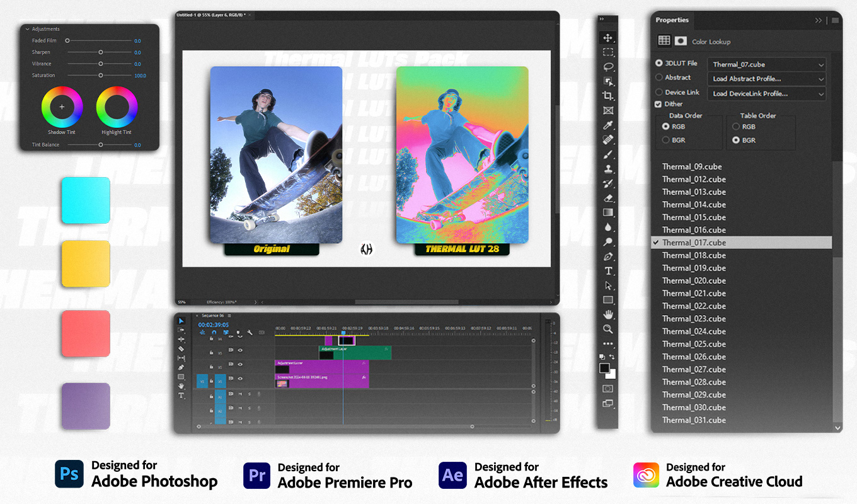Expand Photoshop toolbar double-arrow at top
This screenshot has width=857, height=504.
click(x=602, y=19)
